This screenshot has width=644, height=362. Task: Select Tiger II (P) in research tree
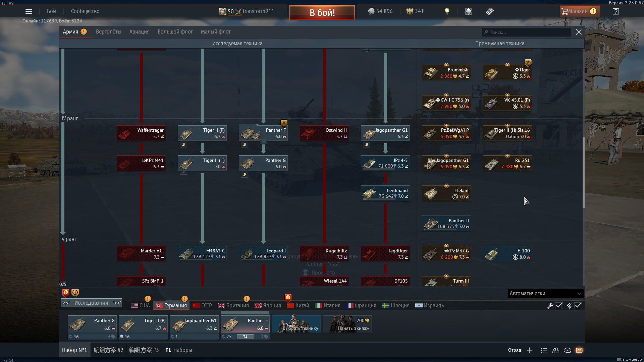click(x=202, y=133)
